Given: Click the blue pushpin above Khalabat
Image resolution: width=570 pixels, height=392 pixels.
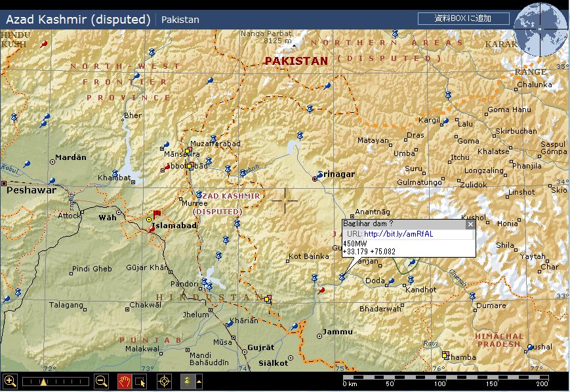Looking at the screenshot, I should (x=115, y=173).
